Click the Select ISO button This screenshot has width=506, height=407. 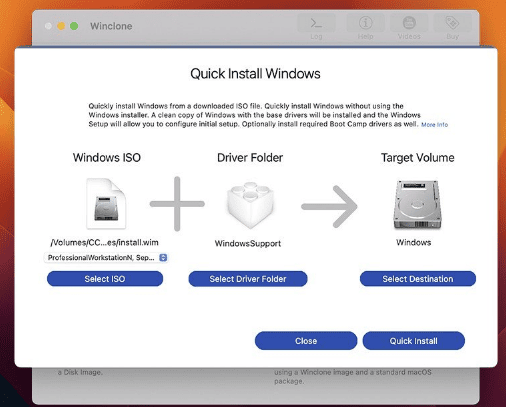[105, 279]
